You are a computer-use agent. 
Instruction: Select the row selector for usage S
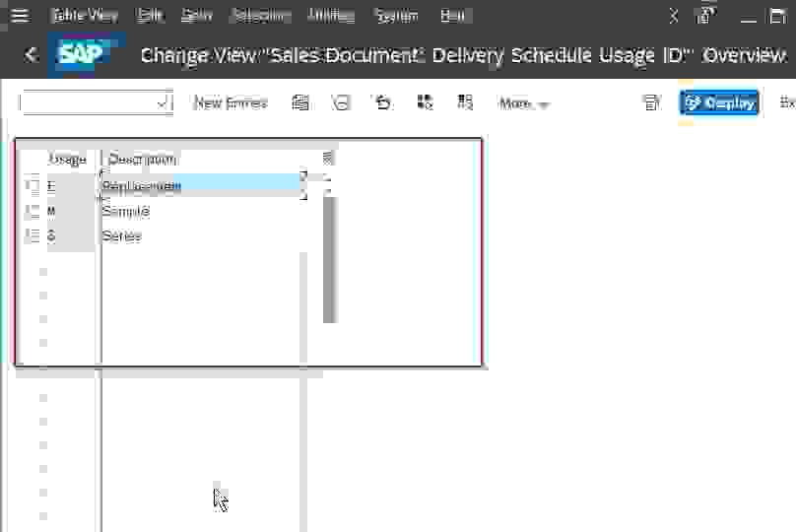pyautogui.click(x=32, y=235)
